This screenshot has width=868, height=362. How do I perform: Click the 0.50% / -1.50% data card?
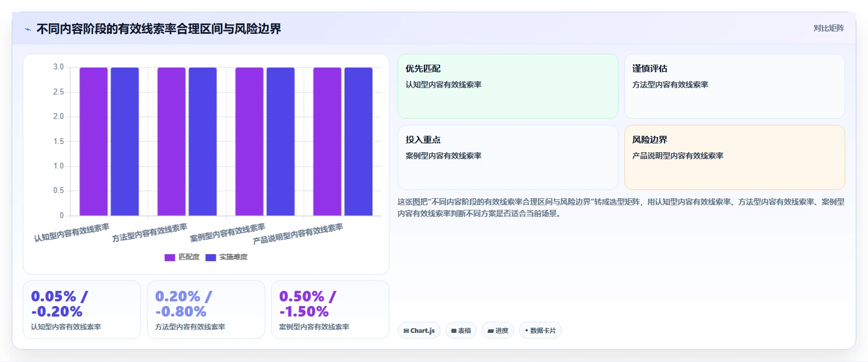[330, 310]
